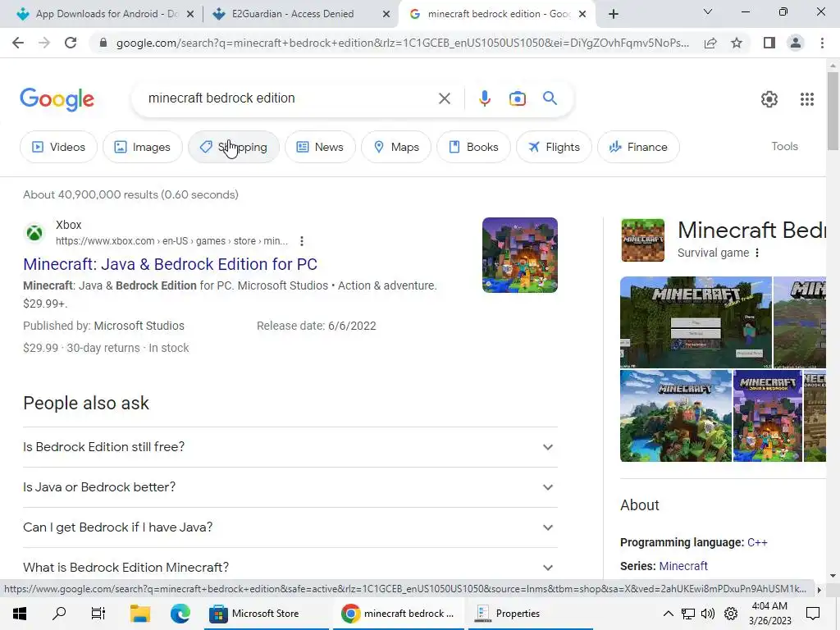Reload the current page

click(x=71, y=43)
